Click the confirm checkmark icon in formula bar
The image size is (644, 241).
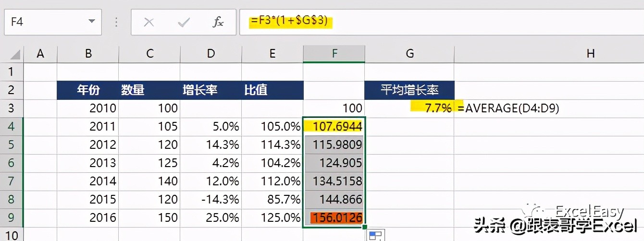tap(184, 22)
